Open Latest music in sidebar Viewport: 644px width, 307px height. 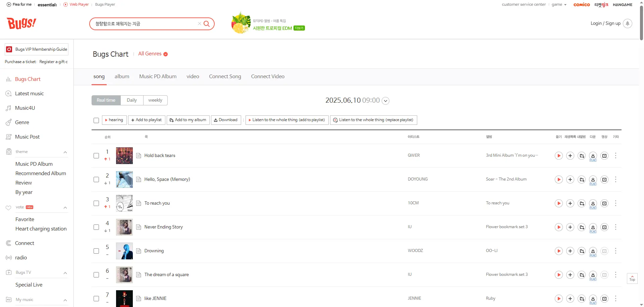pyautogui.click(x=30, y=94)
